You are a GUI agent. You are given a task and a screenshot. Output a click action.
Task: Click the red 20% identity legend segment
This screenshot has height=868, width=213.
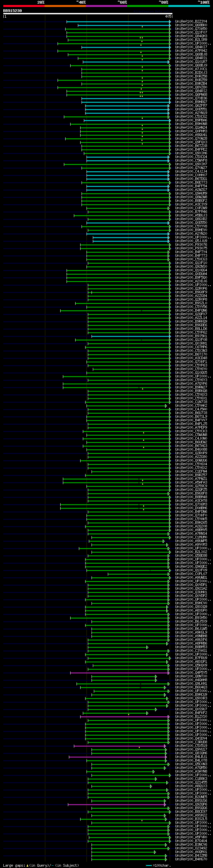coord(24,6)
